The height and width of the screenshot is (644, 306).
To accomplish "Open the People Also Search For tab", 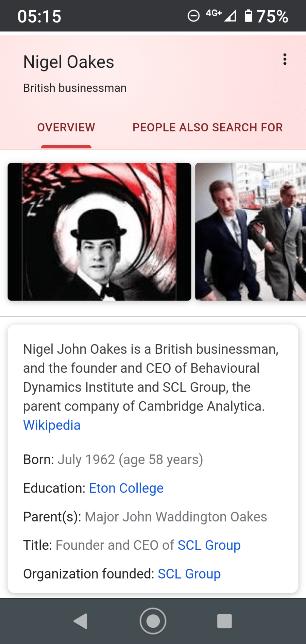I will click(207, 128).
